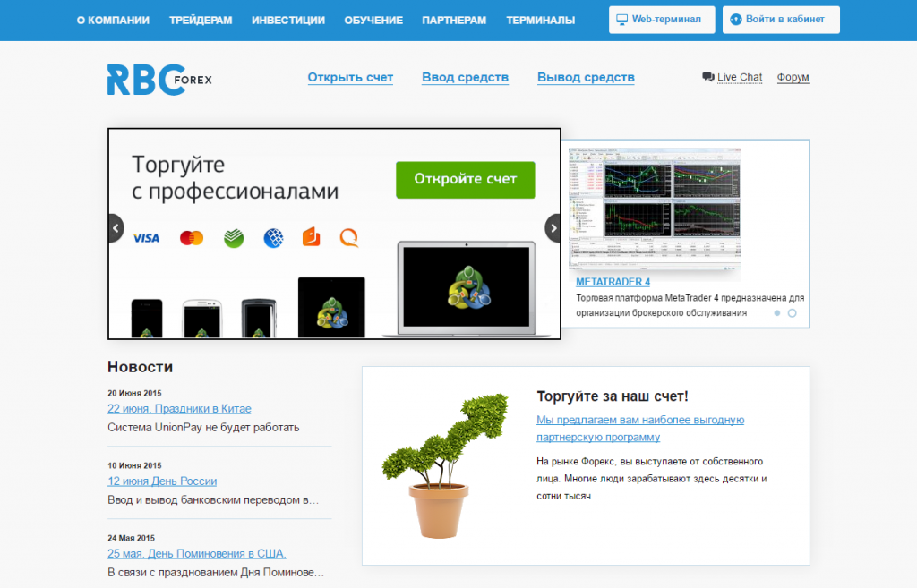Image resolution: width=917 pixels, height=588 pixels.
Task: Click the MetaTrader 4 platform screenshot
Action: [655, 211]
